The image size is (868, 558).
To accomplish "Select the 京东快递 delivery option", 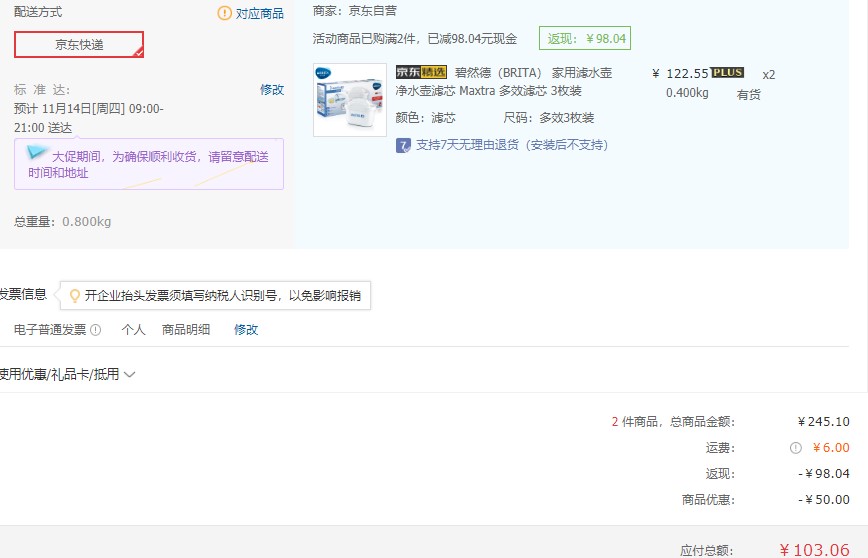I will (x=79, y=44).
